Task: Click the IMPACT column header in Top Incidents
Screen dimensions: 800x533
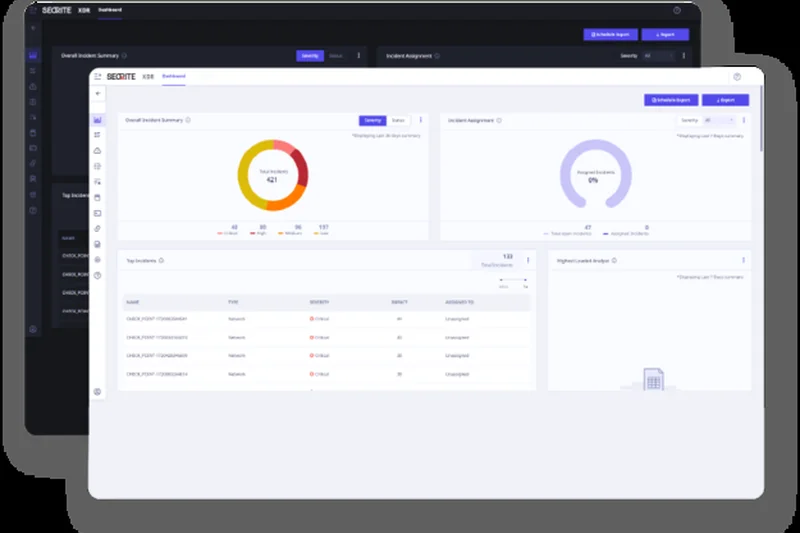Action: click(399, 302)
